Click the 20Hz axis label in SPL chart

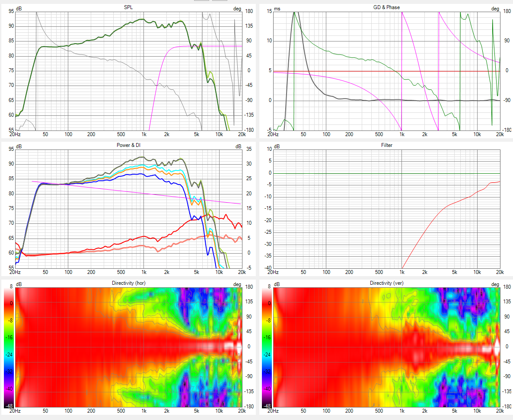point(15,134)
